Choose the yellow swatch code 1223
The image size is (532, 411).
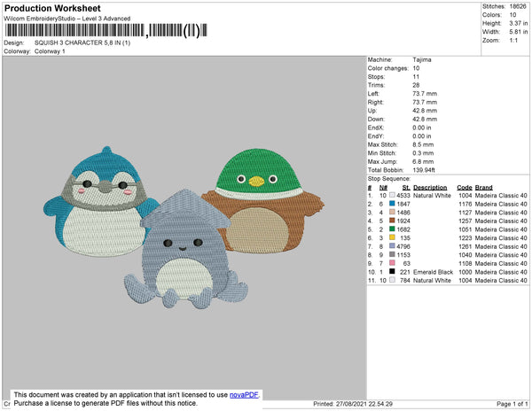pos(392,238)
